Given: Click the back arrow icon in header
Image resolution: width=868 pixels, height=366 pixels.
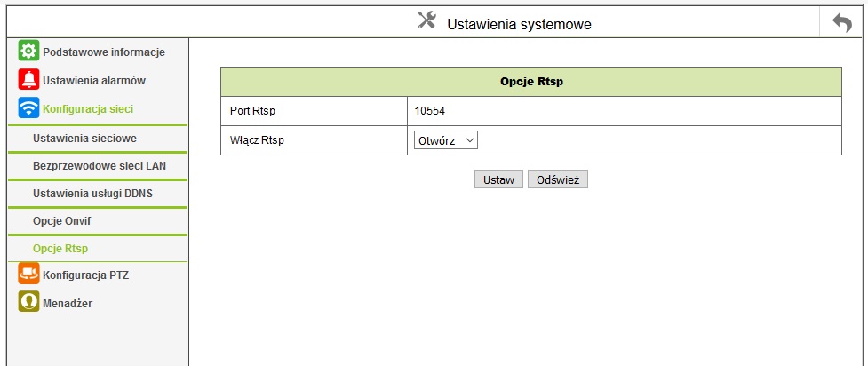Looking at the screenshot, I should pos(842,24).
